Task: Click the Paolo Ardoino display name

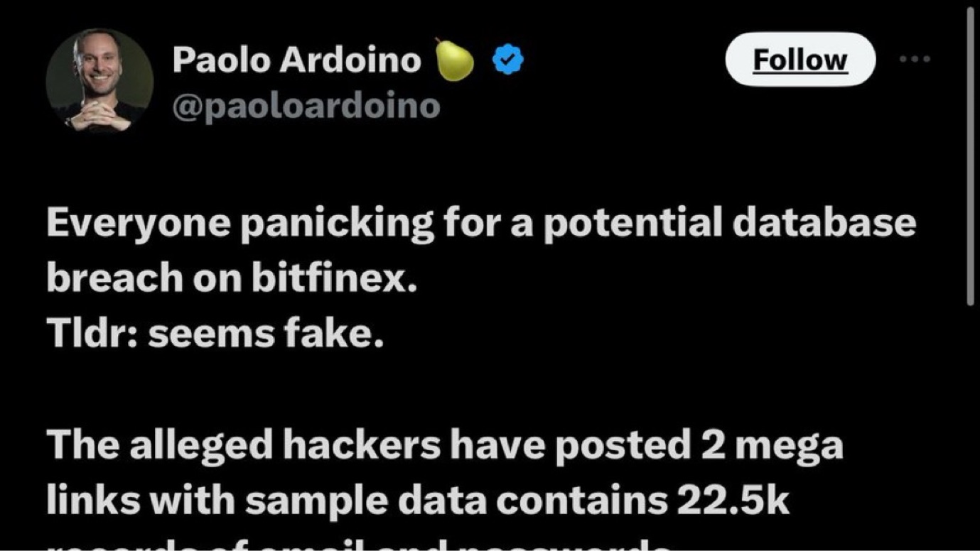Action: [x=296, y=60]
